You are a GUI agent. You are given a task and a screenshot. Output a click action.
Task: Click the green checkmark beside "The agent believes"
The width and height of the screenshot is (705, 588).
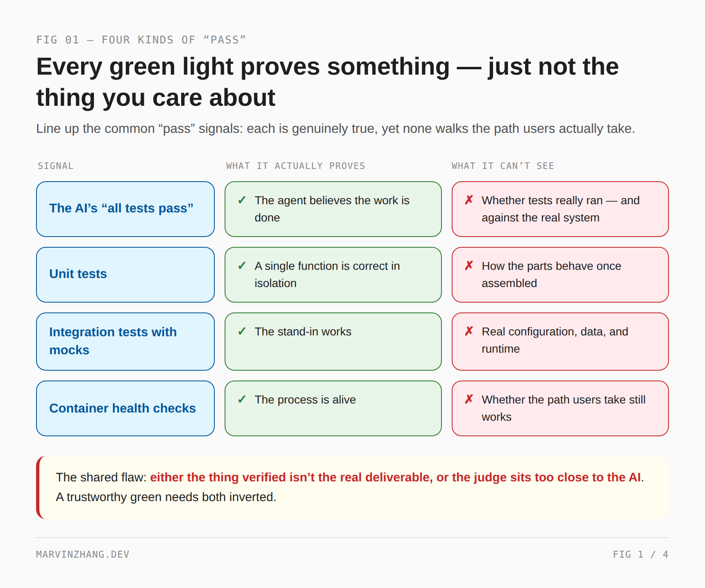click(x=242, y=200)
